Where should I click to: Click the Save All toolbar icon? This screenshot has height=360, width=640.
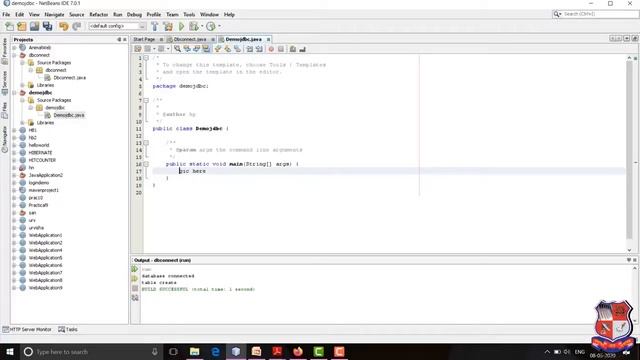pyautogui.click(x=47, y=27)
